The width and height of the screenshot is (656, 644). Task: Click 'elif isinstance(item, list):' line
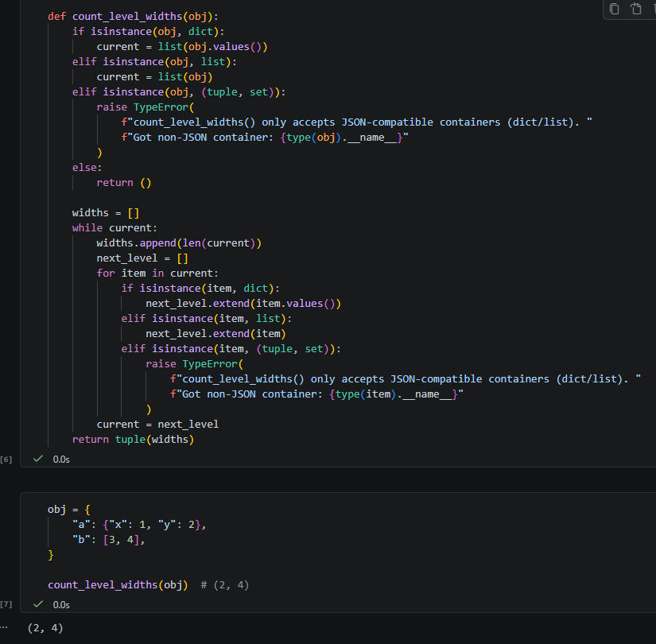207,319
